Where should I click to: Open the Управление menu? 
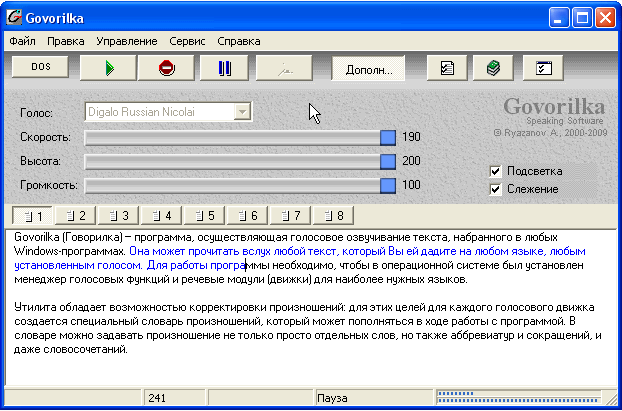[x=127, y=41]
